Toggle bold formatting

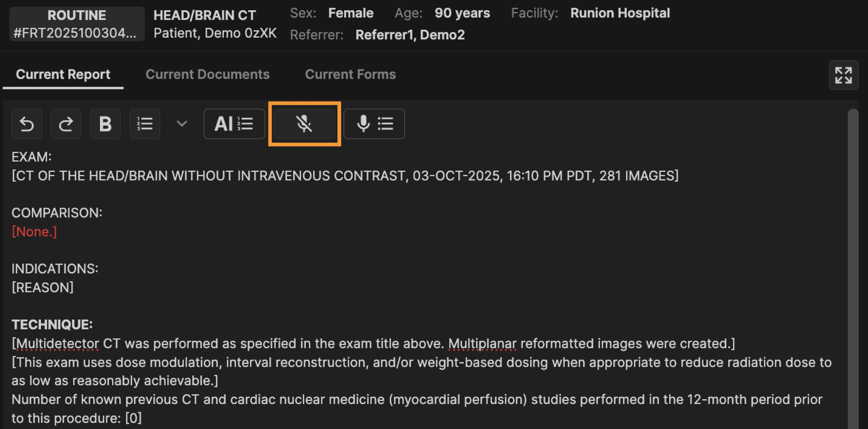[x=105, y=124]
